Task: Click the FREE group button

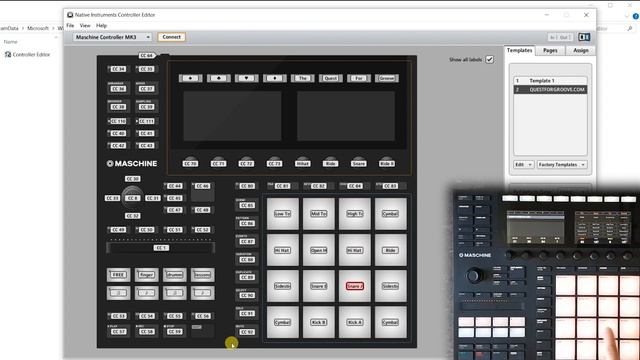Action: pos(118,275)
